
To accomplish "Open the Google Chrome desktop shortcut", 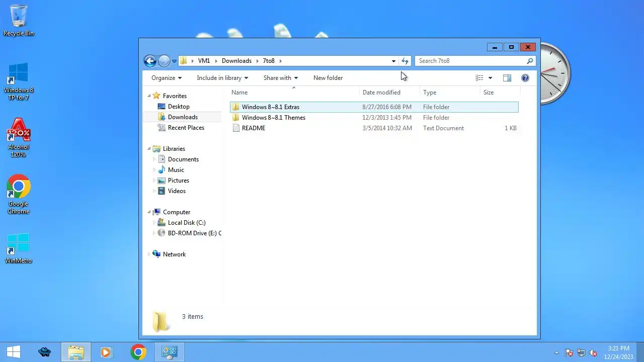I will click(x=19, y=195).
